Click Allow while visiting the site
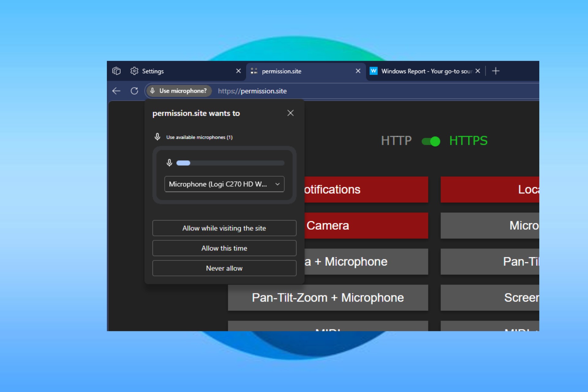Image resolution: width=588 pixels, height=392 pixels. (x=224, y=228)
